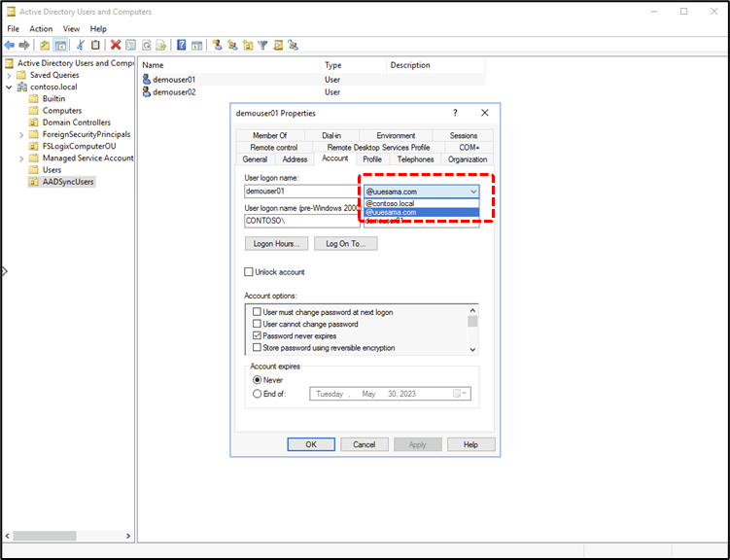
Task: Expand the ForeignSecurityPrincipals node
Action: (21, 134)
